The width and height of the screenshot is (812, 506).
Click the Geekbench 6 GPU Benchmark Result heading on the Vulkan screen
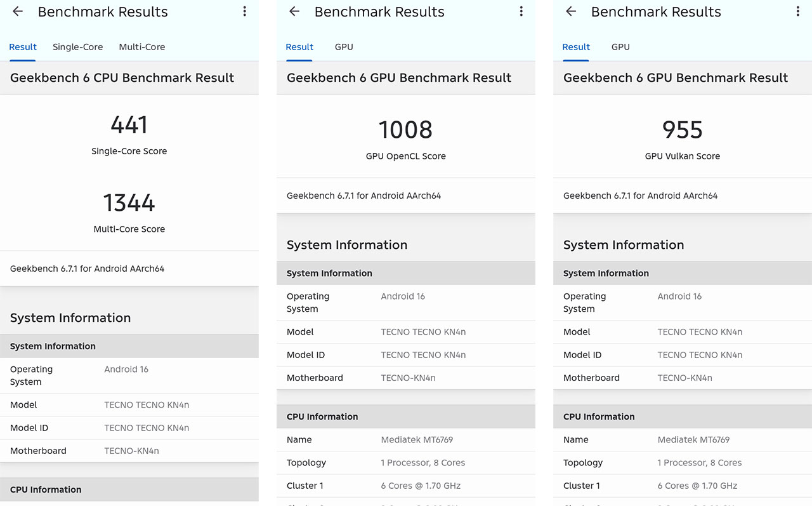point(676,78)
